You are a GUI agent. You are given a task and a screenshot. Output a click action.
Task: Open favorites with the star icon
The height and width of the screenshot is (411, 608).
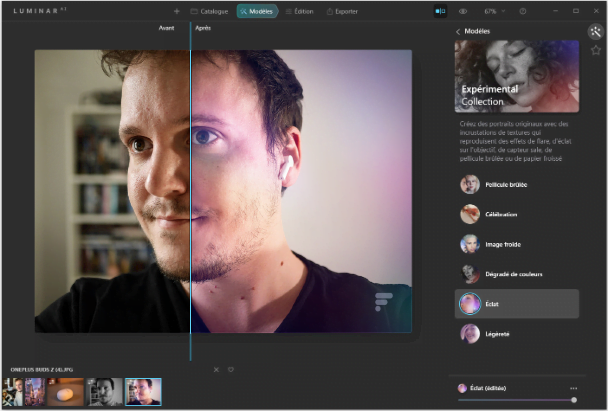point(596,50)
